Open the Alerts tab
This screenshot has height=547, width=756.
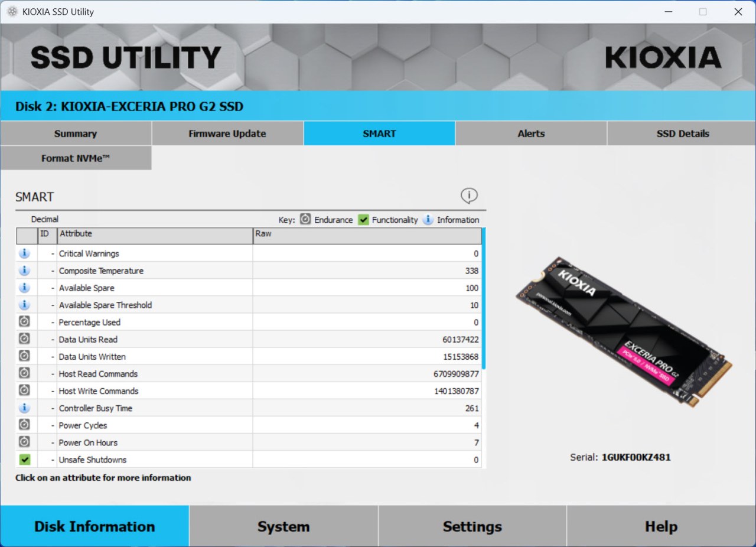pyautogui.click(x=531, y=134)
